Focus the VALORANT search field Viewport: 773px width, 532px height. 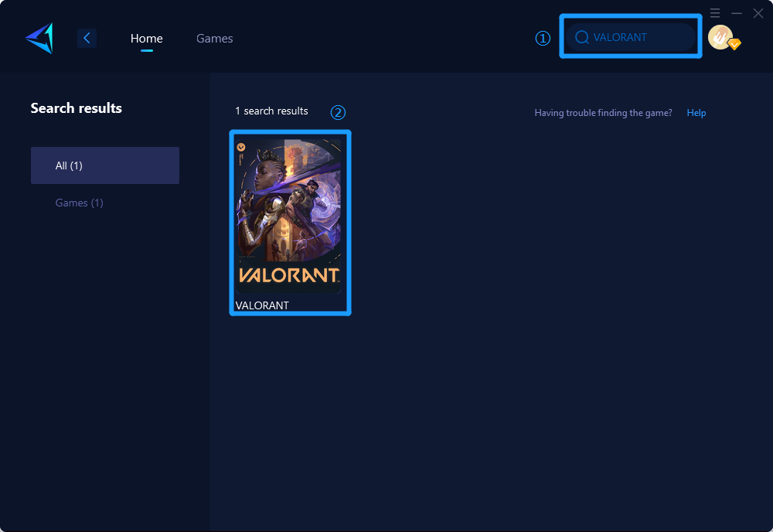(631, 37)
